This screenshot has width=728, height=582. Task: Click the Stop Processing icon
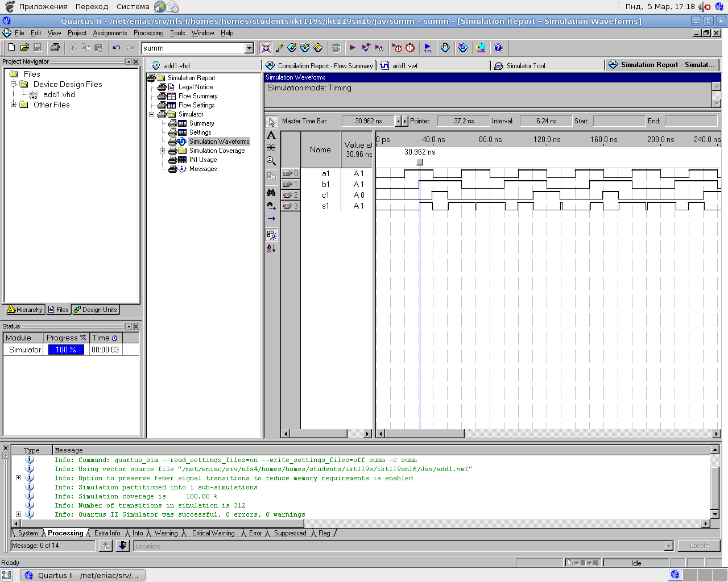(336, 48)
